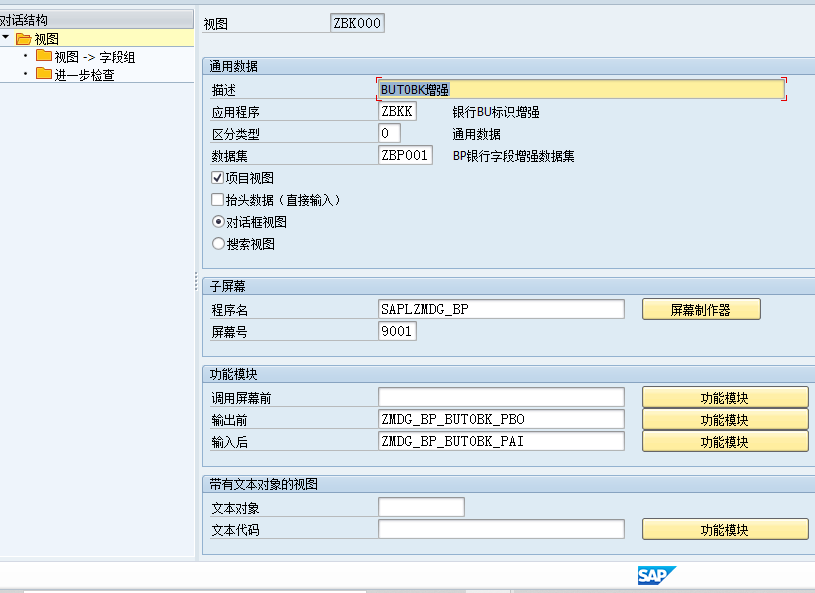The image size is (815, 593).
Task: Click 功能模块 button beside 输入后
Action: point(725,441)
